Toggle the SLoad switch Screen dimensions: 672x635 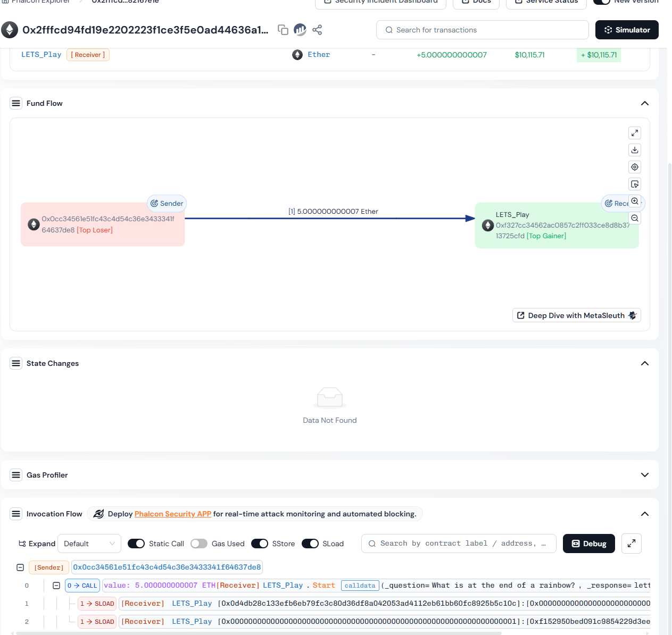(310, 544)
